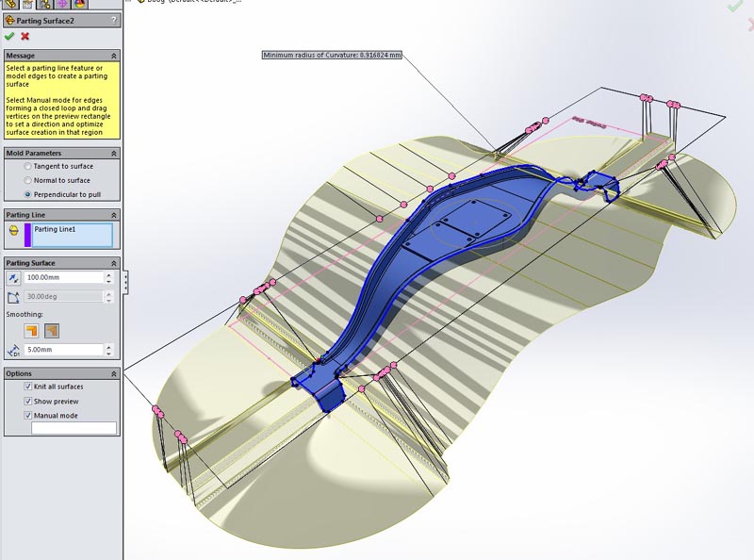Open help for Parting Surface2
Image resolution: width=754 pixels, height=560 pixels.
114,20
